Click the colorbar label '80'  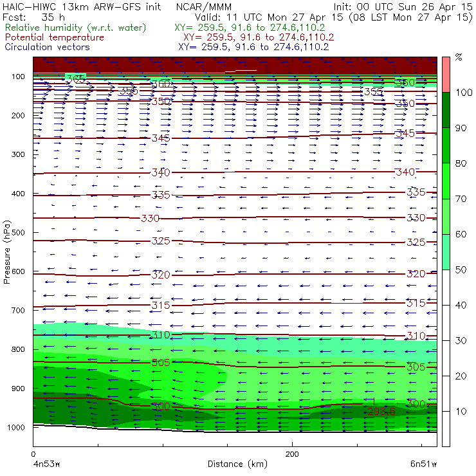coord(461,163)
